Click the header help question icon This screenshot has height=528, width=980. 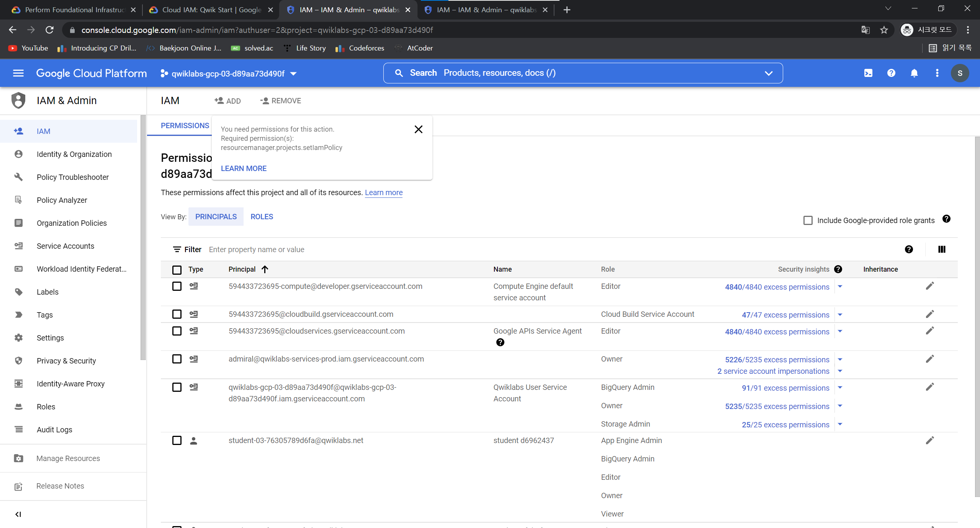tap(891, 73)
